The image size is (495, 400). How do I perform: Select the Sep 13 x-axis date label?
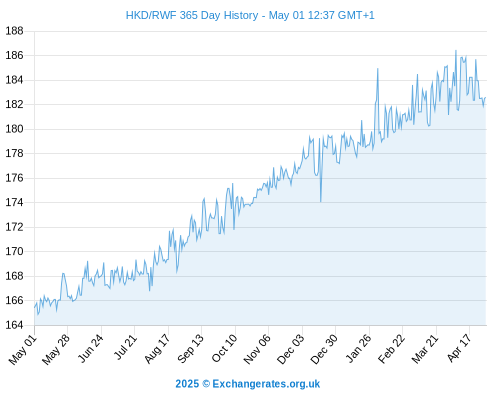pos(190,349)
